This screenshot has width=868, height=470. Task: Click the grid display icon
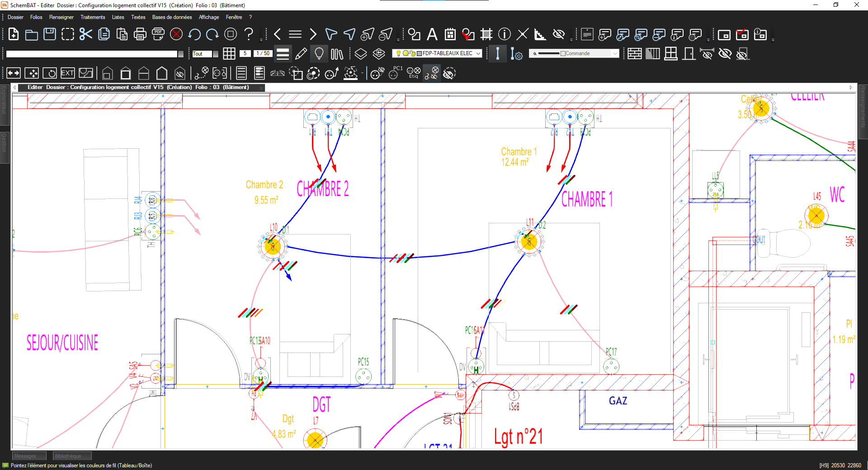click(x=229, y=54)
